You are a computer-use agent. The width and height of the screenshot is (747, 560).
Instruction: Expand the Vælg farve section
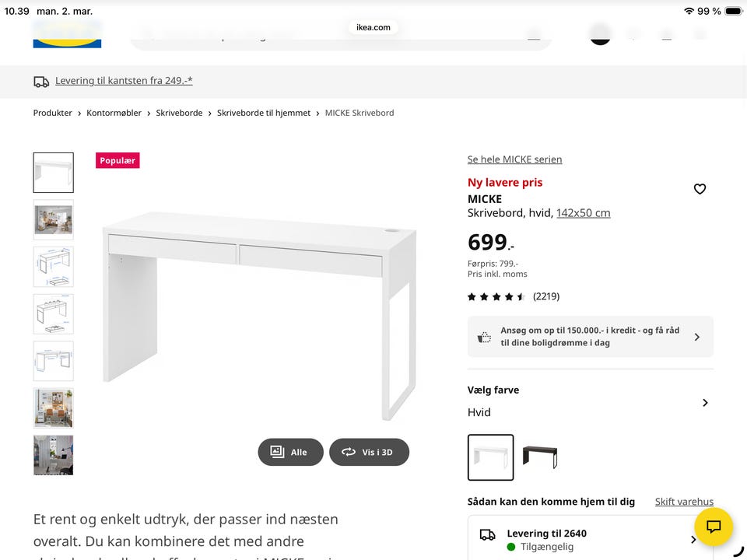click(705, 403)
